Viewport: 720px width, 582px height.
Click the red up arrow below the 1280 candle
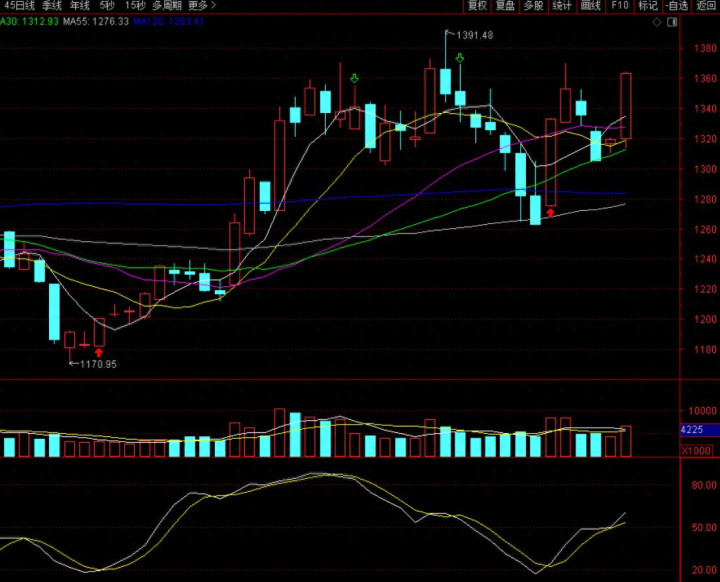550,212
